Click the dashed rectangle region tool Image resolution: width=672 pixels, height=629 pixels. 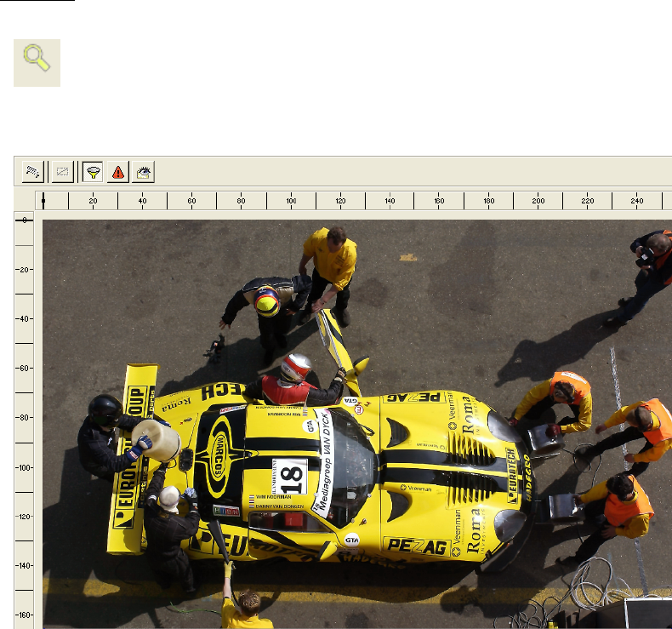coord(63,173)
